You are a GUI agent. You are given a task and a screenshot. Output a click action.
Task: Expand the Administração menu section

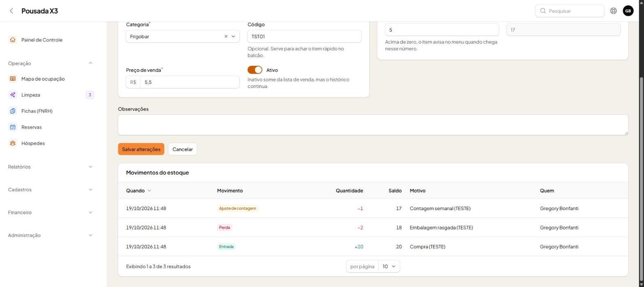pos(51,235)
